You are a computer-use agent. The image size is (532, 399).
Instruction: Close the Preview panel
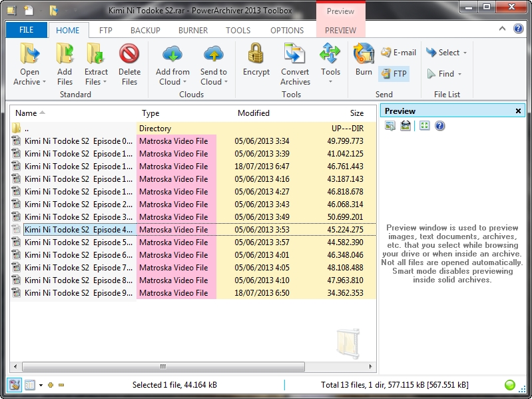(x=518, y=111)
